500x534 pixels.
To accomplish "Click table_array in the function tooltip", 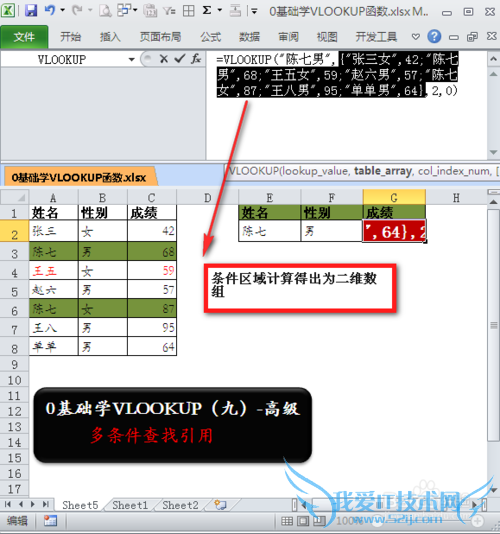I will [x=383, y=171].
